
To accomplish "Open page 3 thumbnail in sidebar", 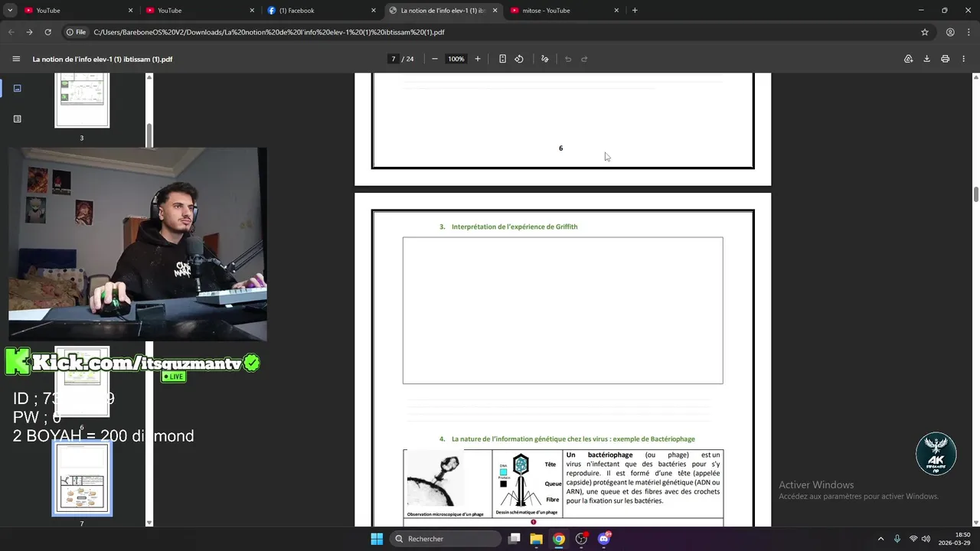I will (x=82, y=99).
